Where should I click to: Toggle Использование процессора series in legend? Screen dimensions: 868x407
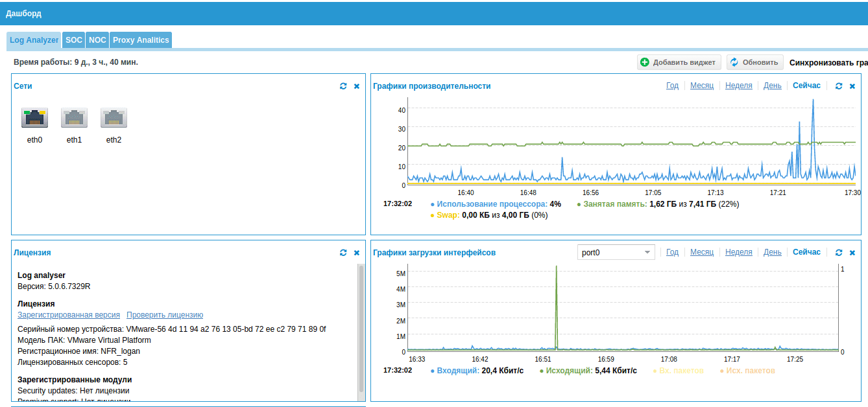coord(496,204)
